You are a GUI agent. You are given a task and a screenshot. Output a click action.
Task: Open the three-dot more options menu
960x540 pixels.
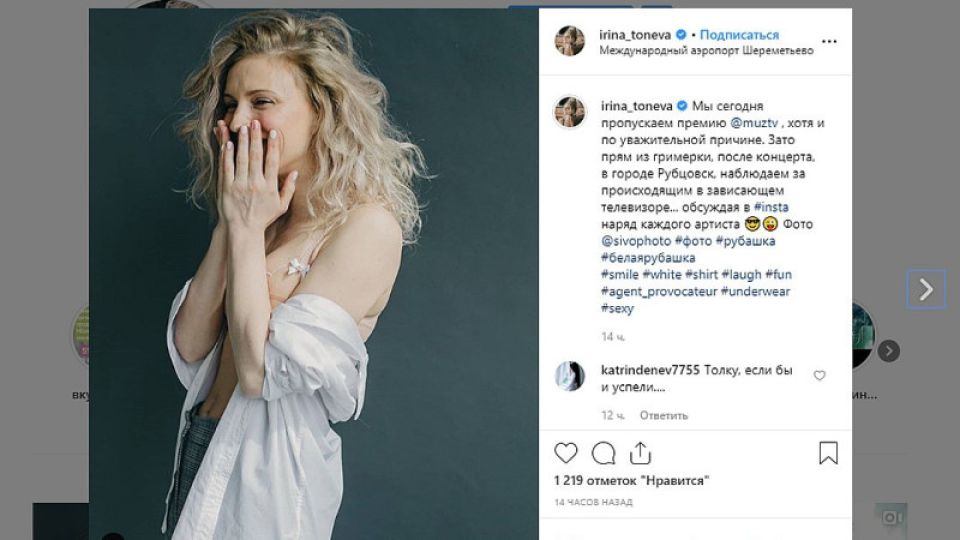click(x=829, y=42)
